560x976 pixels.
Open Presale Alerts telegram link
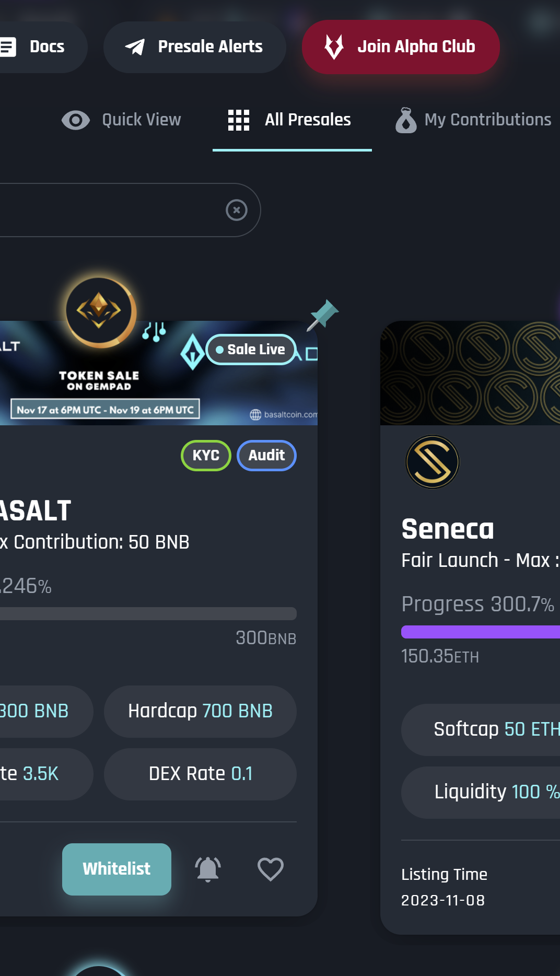(194, 47)
